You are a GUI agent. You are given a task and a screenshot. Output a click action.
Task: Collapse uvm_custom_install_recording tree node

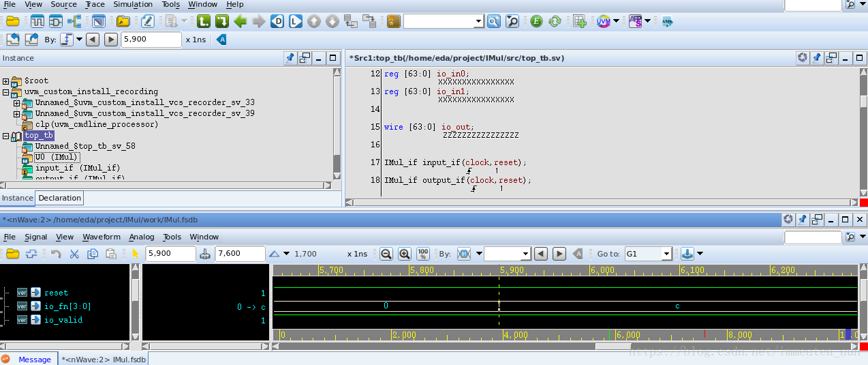(x=6, y=92)
